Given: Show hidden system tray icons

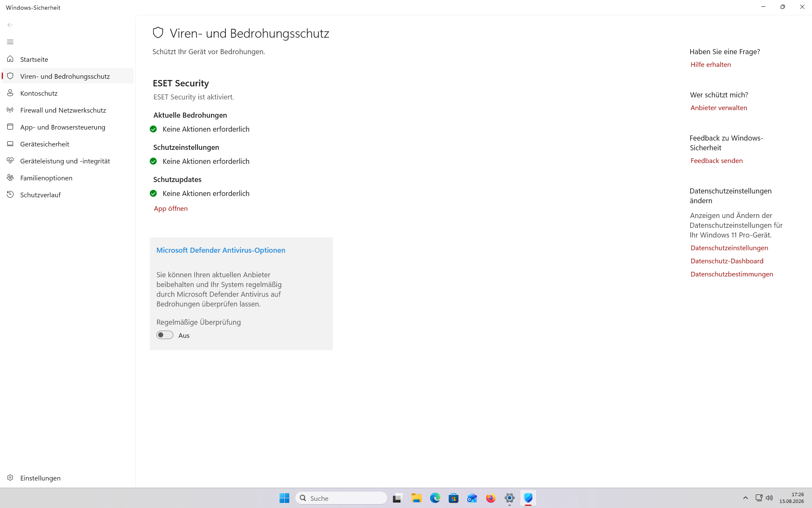Looking at the screenshot, I should click(x=746, y=498).
